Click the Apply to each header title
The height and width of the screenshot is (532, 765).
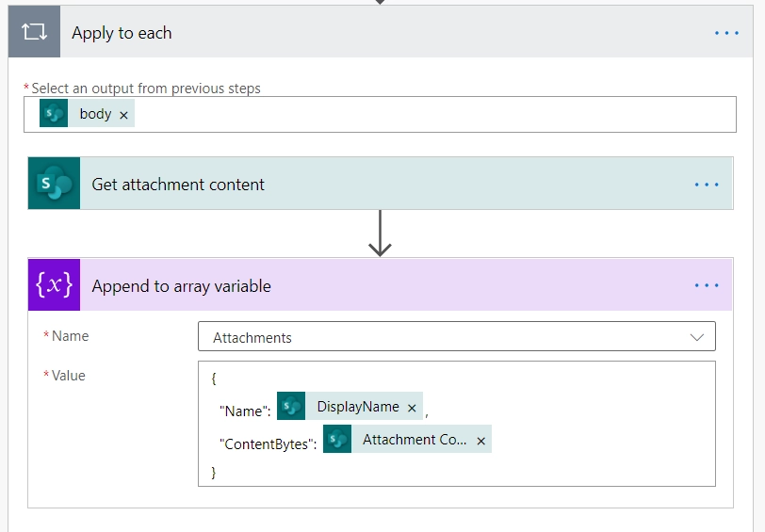(x=122, y=33)
